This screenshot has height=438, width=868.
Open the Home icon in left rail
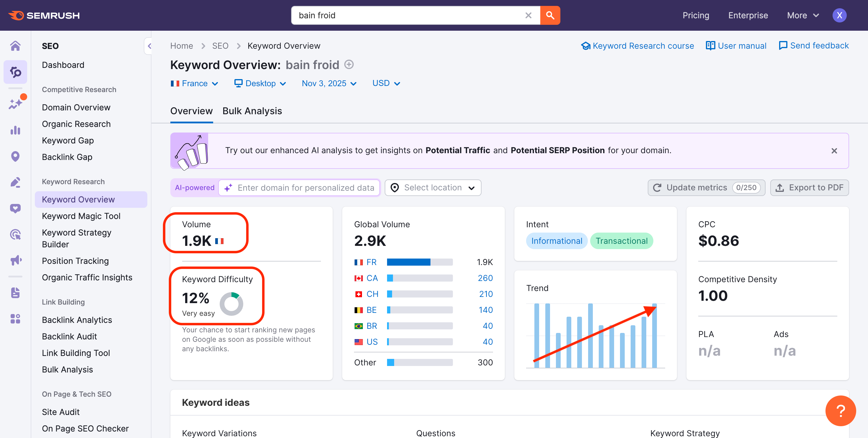tap(15, 45)
